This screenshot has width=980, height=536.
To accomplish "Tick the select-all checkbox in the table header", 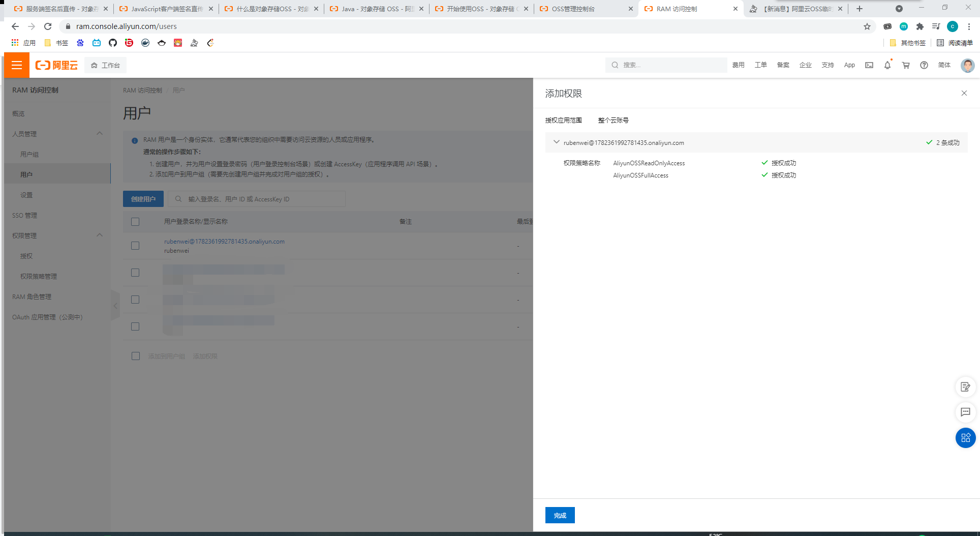I will (135, 222).
